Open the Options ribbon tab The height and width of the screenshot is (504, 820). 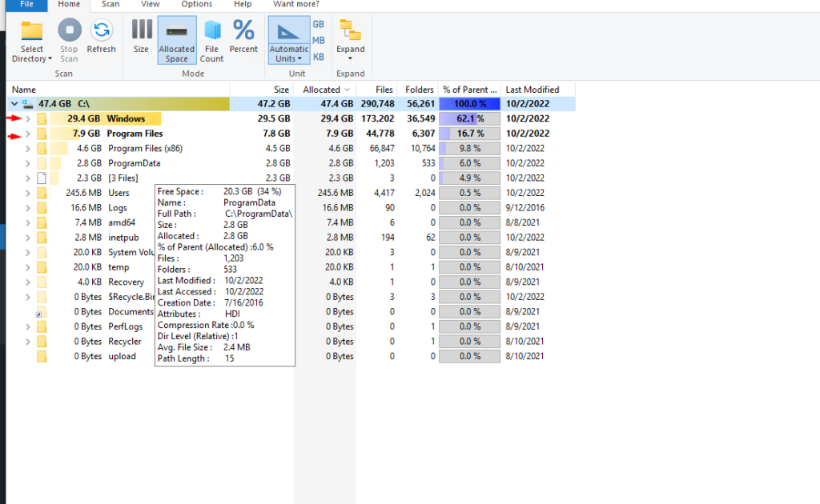195,5
